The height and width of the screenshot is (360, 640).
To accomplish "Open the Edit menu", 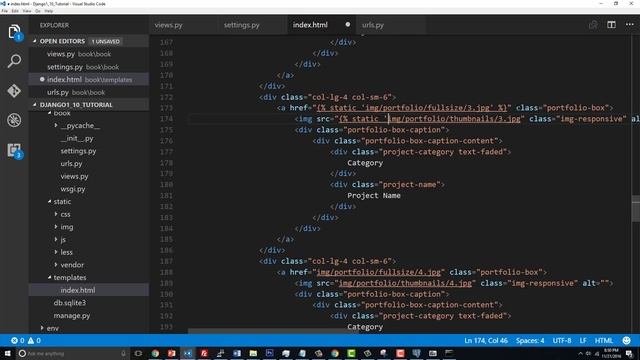I will pyautogui.click(x=15, y=11).
